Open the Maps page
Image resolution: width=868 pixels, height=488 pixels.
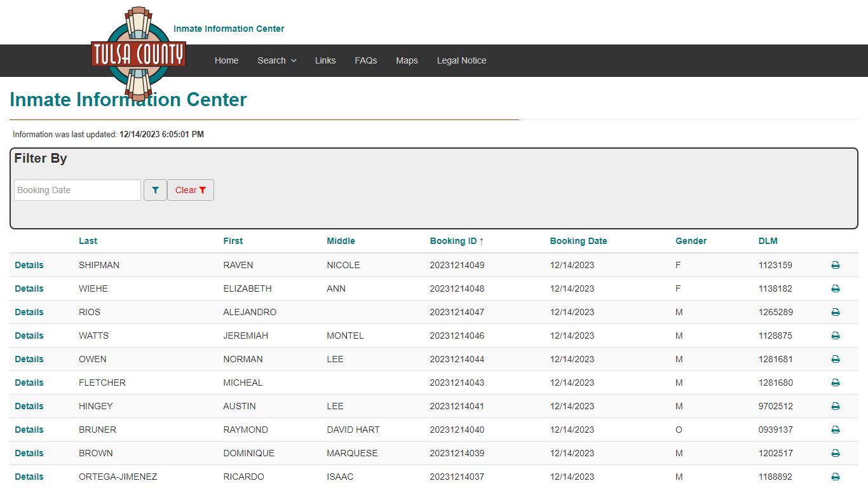[407, 60]
